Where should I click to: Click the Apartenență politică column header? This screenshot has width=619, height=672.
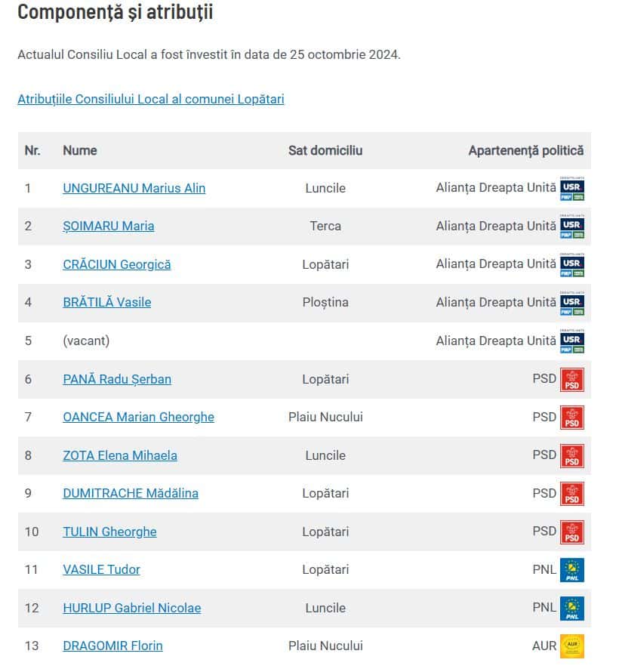[x=525, y=150]
